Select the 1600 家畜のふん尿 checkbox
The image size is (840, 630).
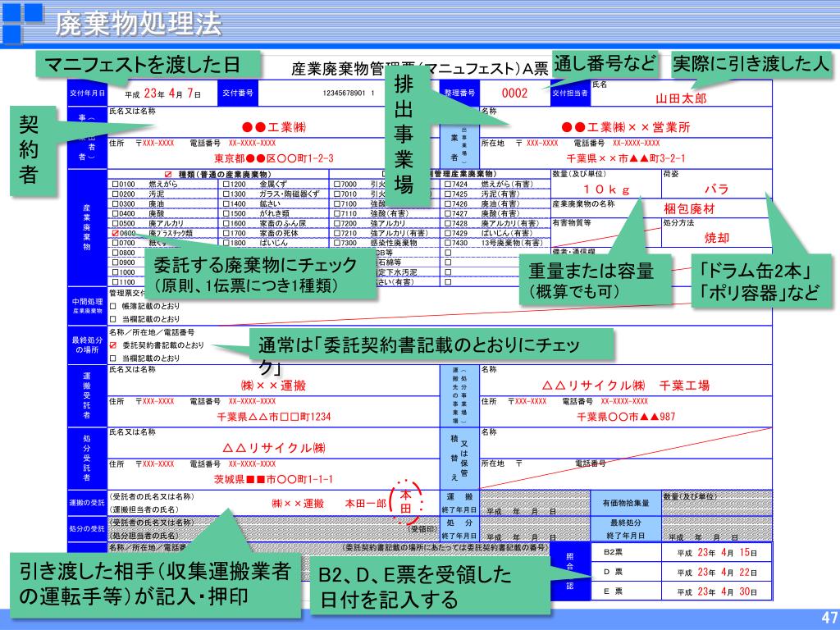[x=226, y=223]
